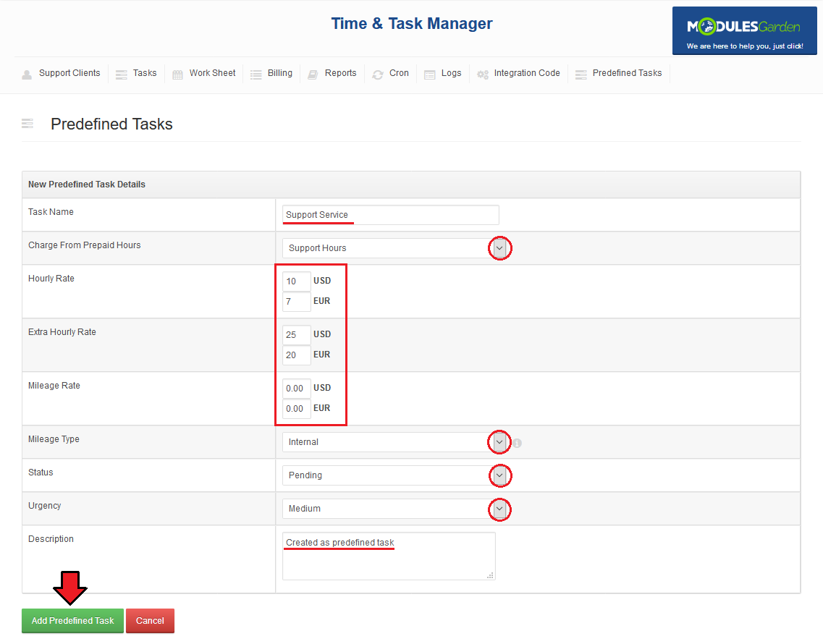Click the Time & Task Manager title
The image size is (823, 644).
tap(411, 24)
